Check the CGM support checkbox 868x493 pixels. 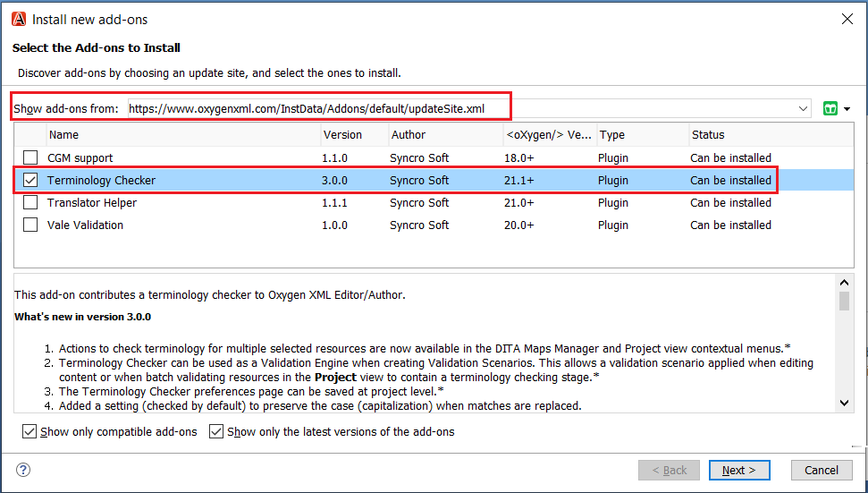point(30,157)
